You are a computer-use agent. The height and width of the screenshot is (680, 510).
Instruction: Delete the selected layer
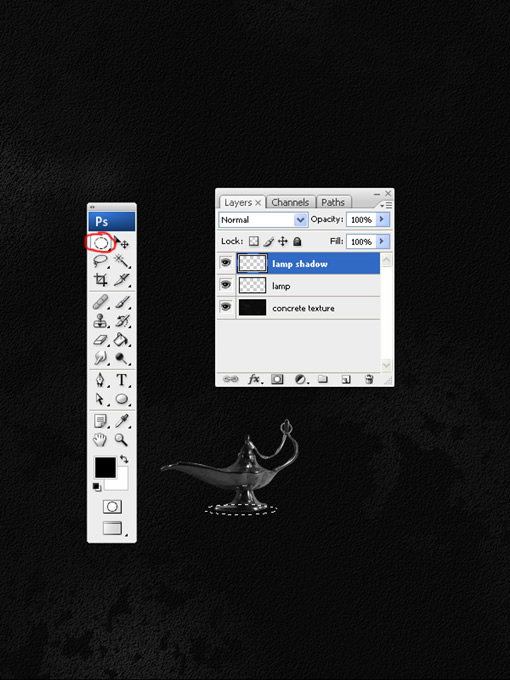[369, 379]
